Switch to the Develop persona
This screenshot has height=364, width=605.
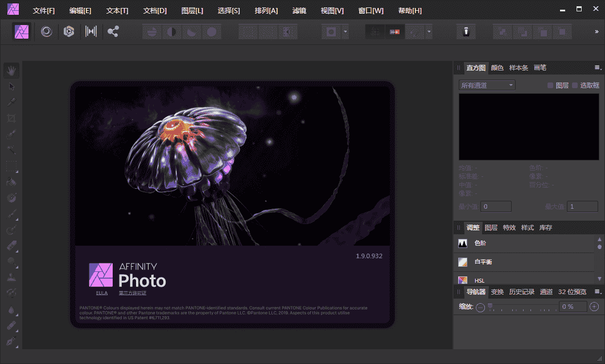(x=69, y=32)
